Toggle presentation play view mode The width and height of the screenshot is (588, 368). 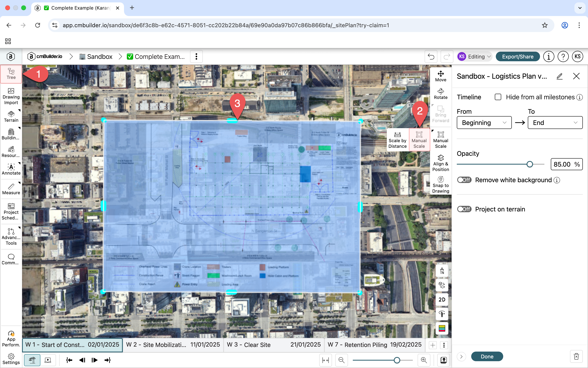point(48,360)
